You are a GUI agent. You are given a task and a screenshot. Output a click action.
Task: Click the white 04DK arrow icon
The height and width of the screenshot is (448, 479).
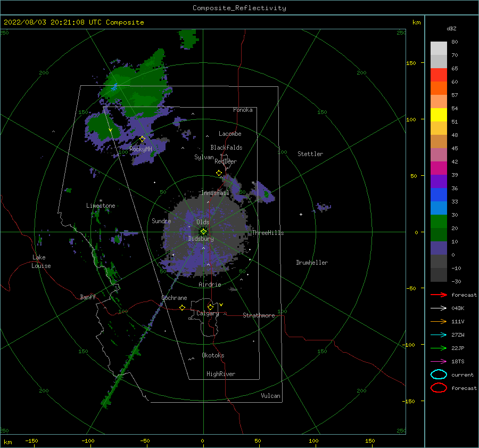439,308
